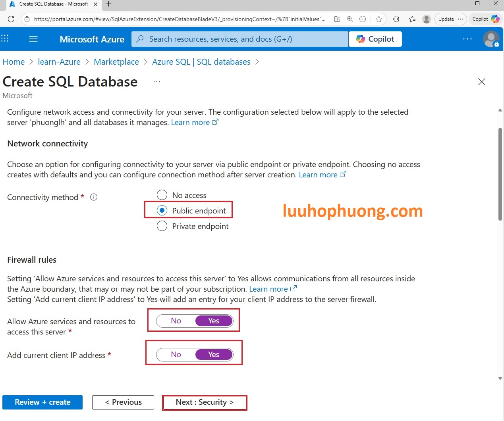This screenshot has width=504, height=421.
Task: Set Add current client IP to No
Action: coord(176,355)
